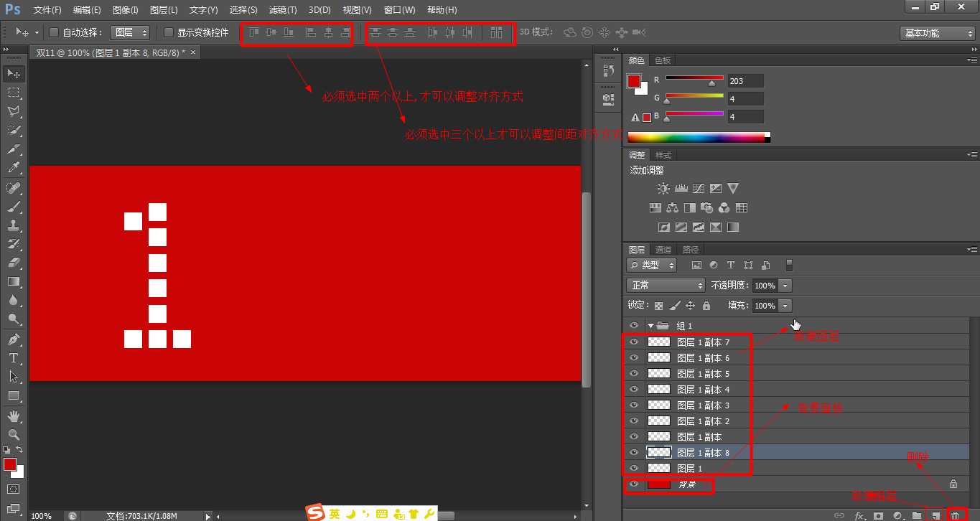Filter layers by text type
This screenshot has width=980, height=521.
(x=731, y=266)
